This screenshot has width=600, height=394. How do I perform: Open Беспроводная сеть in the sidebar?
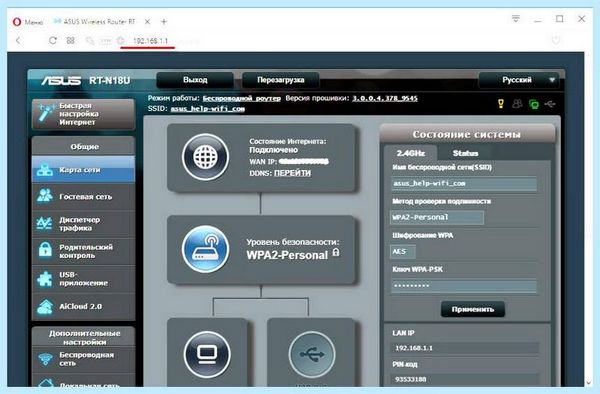[x=83, y=359]
